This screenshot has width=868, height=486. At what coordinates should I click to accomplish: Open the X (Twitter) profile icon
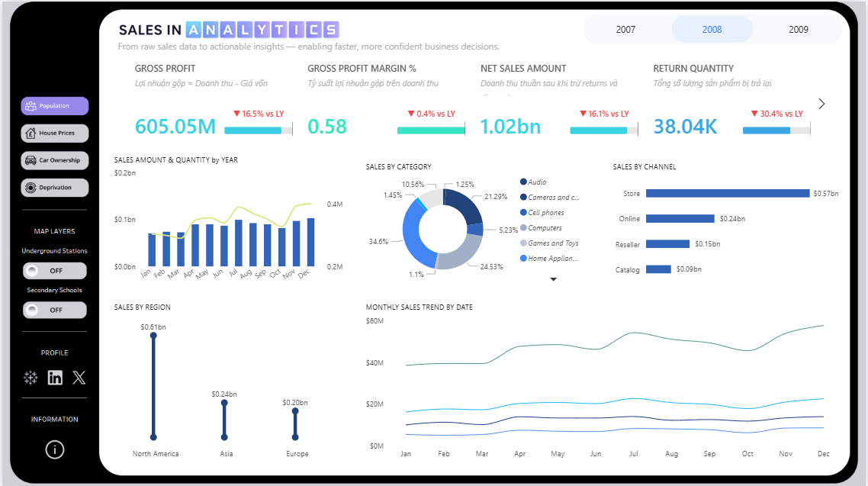tap(79, 377)
